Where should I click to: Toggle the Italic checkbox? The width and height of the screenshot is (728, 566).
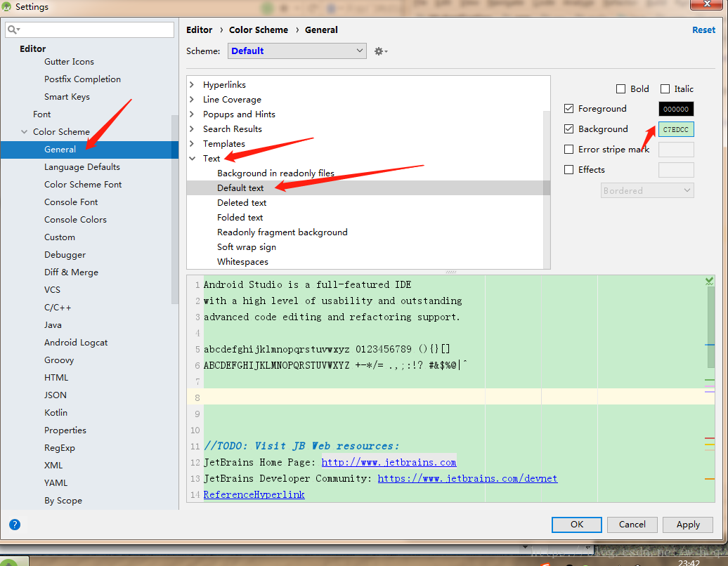click(x=665, y=88)
